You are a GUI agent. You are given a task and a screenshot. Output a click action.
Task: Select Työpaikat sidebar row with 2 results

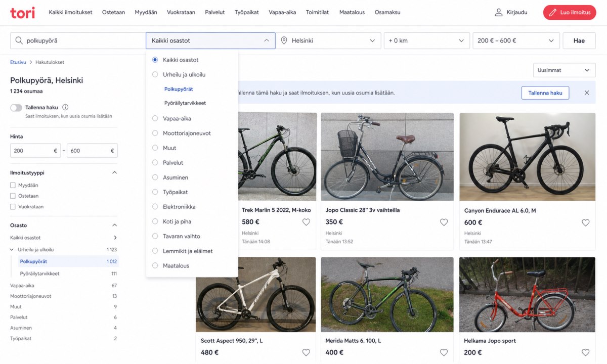tap(64, 339)
